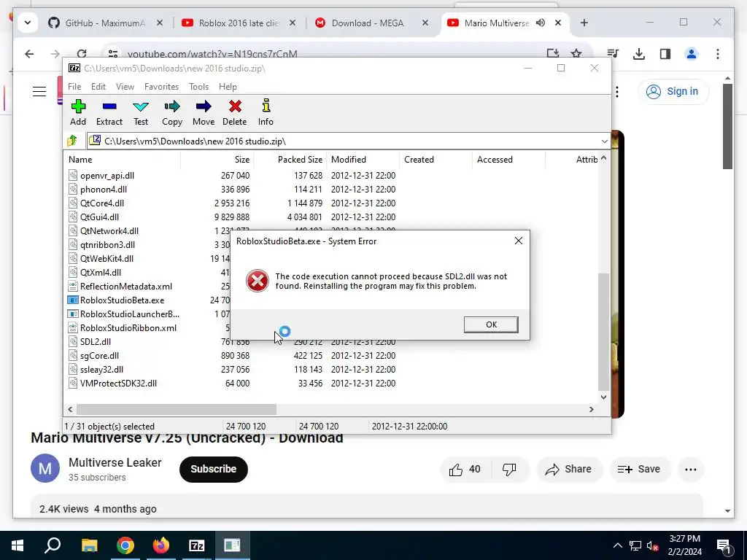Select the sgCore.dll file
This screenshot has height=560, width=747.
coord(99,356)
